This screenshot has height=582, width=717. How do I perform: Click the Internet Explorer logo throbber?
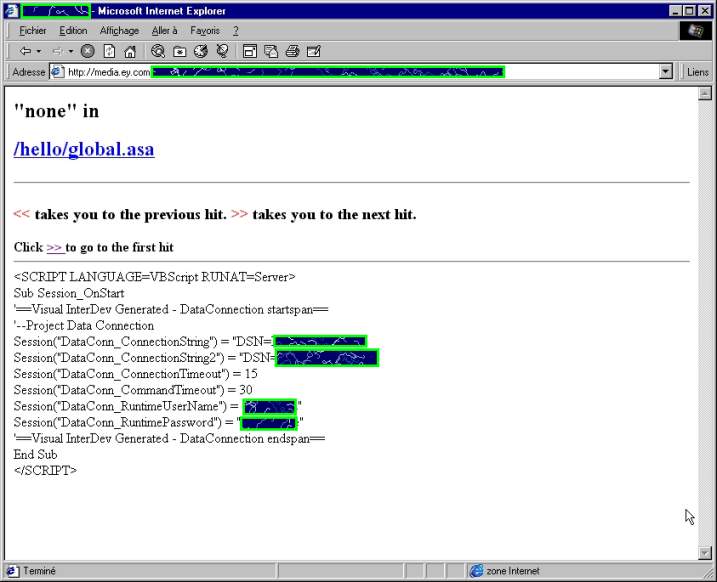696,31
